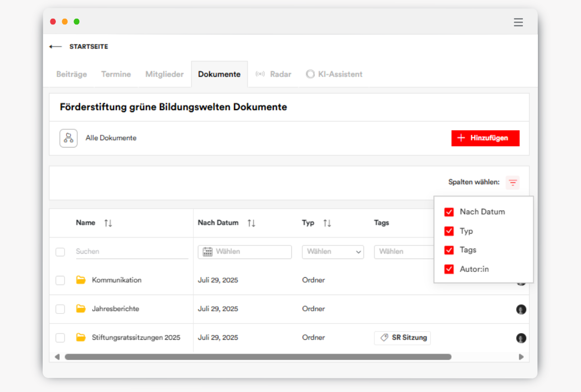This screenshot has height=392, width=581.
Task: Sort by Nach Datum column arrows
Action: (251, 223)
